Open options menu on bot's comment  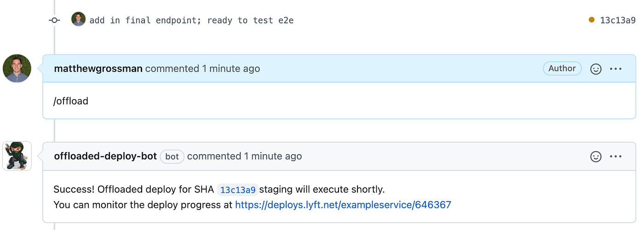pos(615,157)
